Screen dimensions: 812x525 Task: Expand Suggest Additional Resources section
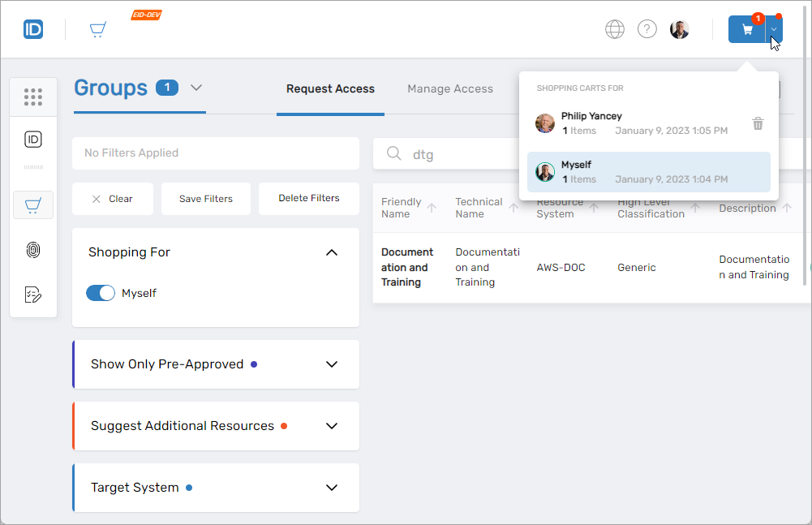coord(331,426)
